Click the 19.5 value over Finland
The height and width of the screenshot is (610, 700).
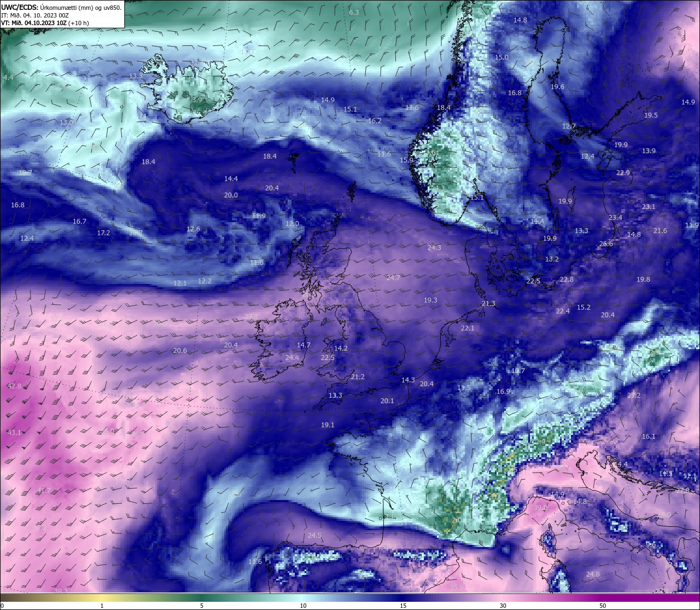pos(651,115)
